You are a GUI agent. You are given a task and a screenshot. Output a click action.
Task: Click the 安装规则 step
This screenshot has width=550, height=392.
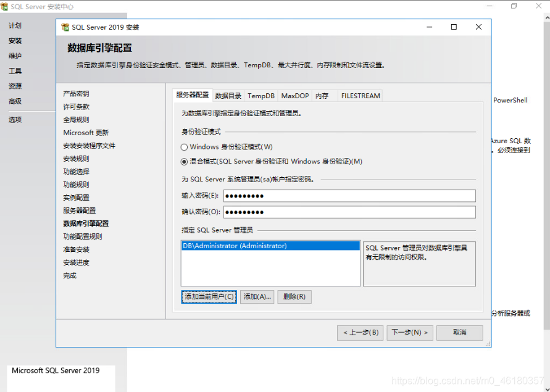(76, 159)
